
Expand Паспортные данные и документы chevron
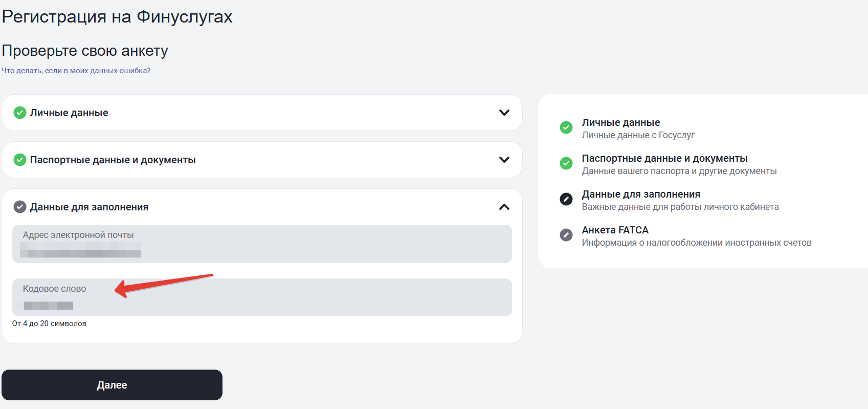(x=504, y=160)
